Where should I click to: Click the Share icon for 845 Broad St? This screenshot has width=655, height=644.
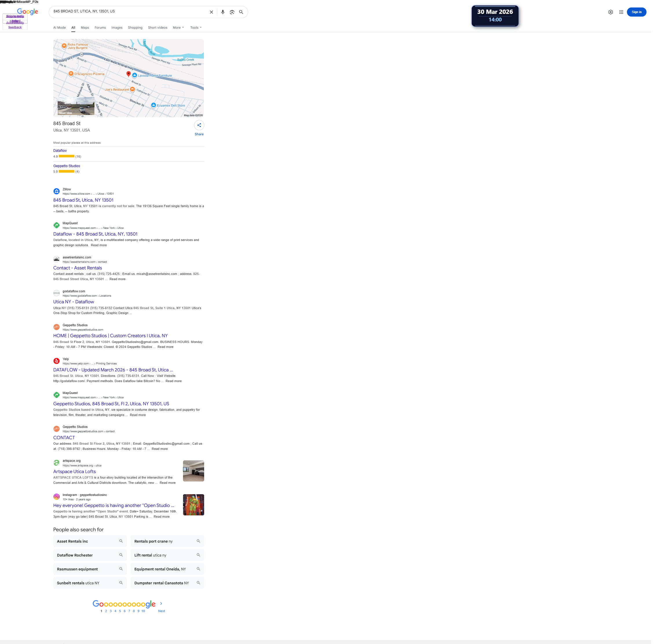[199, 125]
